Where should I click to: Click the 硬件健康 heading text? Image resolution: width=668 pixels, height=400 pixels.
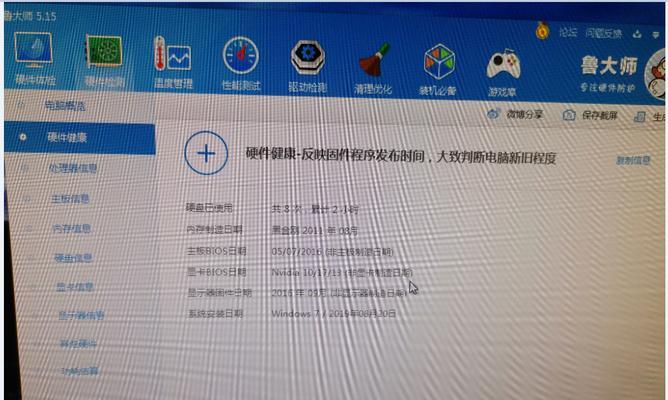pos(400,155)
